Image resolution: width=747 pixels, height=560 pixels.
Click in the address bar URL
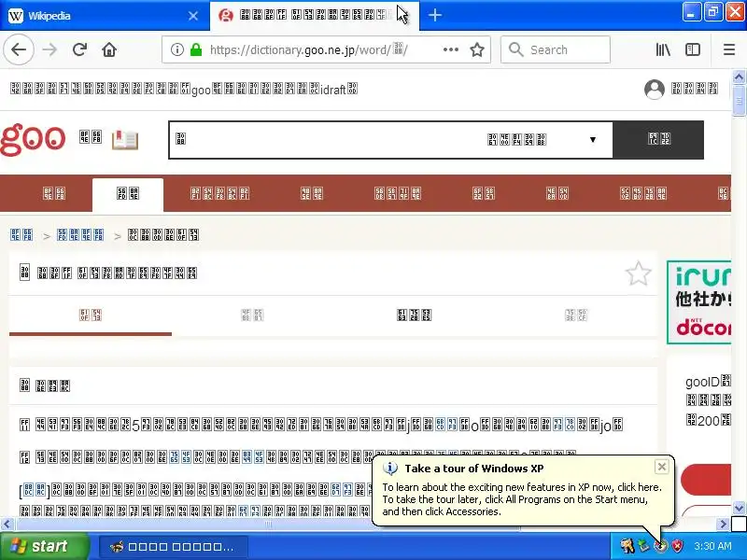(308, 49)
